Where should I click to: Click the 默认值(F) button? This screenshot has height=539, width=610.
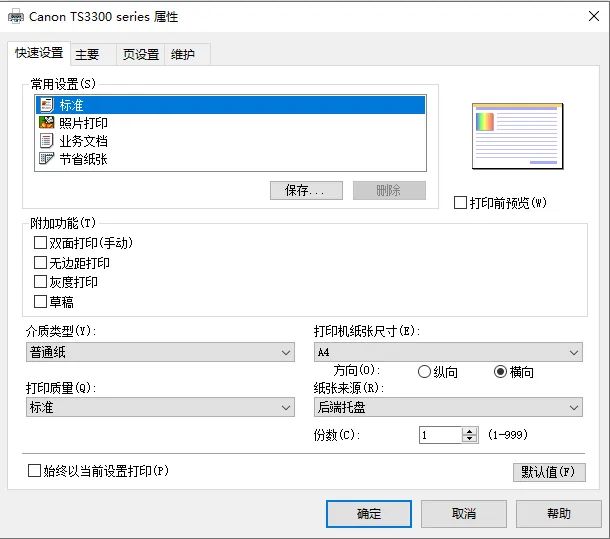549,472
